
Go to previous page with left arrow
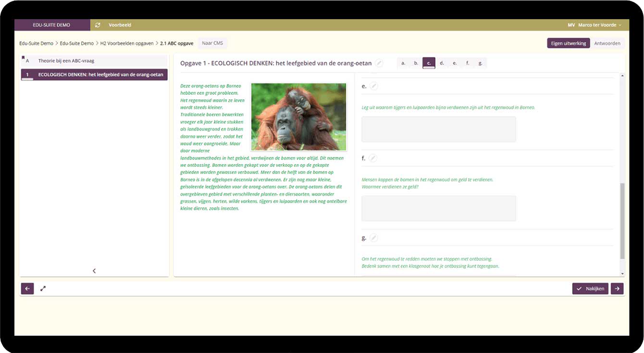(27, 289)
